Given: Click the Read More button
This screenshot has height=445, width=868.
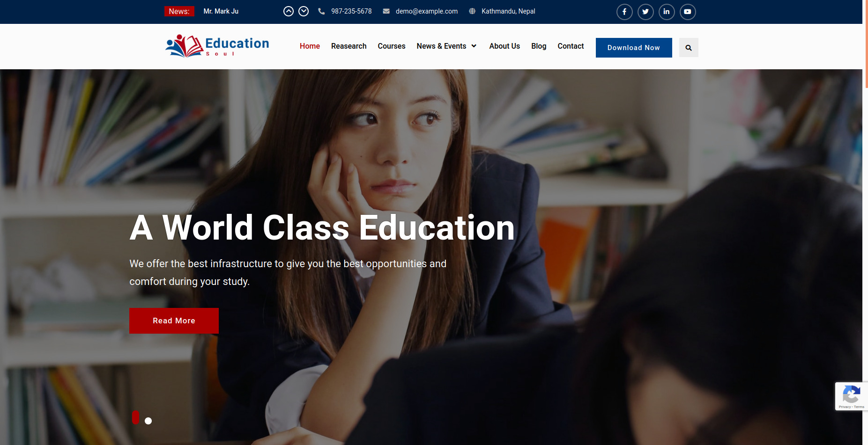Looking at the screenshot, I should [x=174, y=321].
